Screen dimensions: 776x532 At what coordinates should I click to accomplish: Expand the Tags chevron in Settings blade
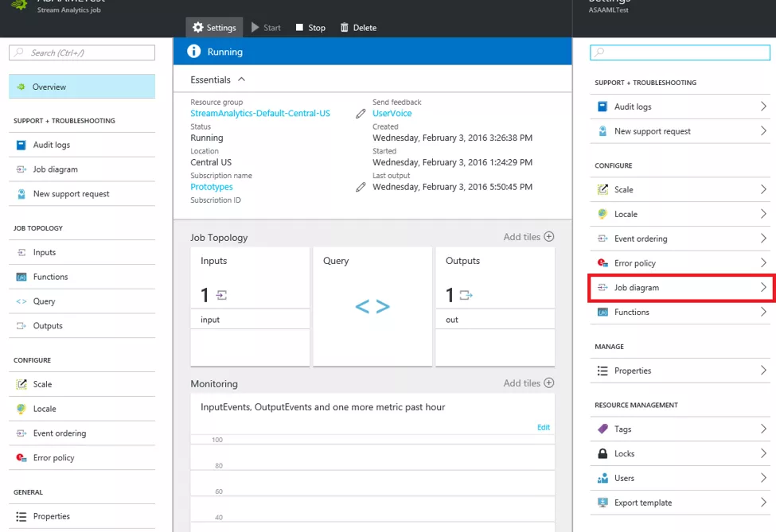(763, 429)
